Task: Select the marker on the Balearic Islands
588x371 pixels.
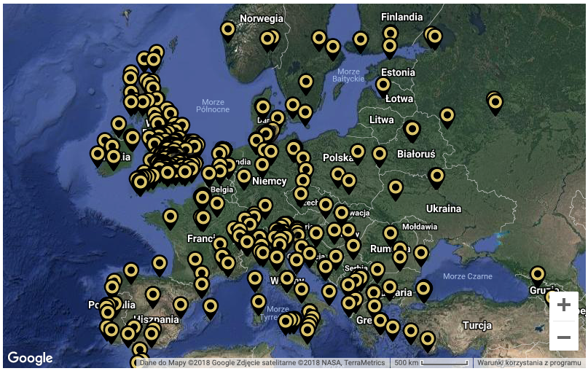Action: pyautogui.click(x=211, y=309)
